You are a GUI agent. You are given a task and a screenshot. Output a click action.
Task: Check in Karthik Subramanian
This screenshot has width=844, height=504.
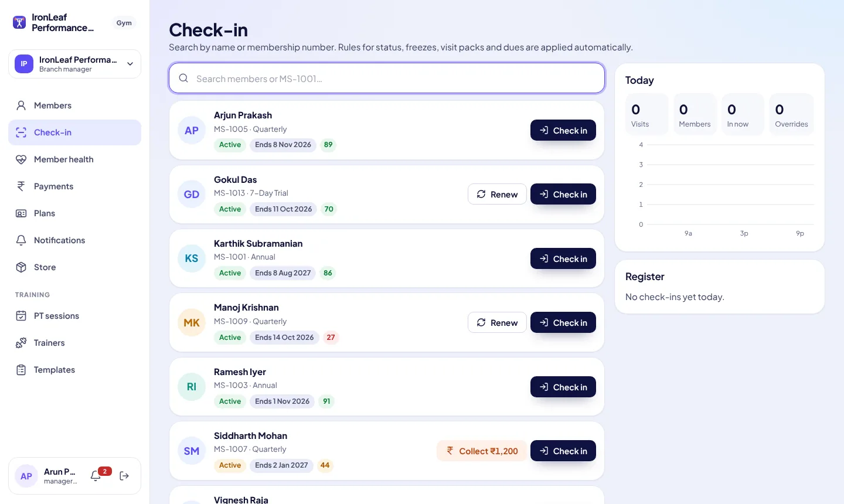[x=563, y=258]
